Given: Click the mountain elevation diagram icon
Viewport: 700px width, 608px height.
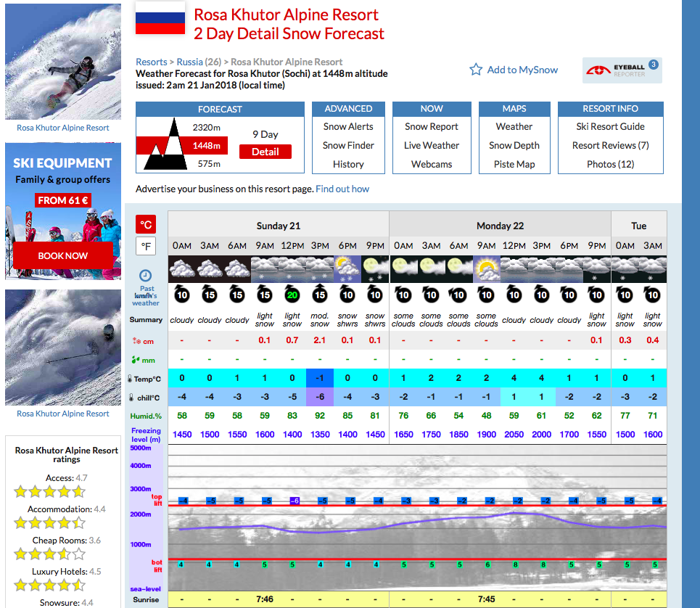Looking at the screenshot, I should pyautogui.click(x=165, y=144).
